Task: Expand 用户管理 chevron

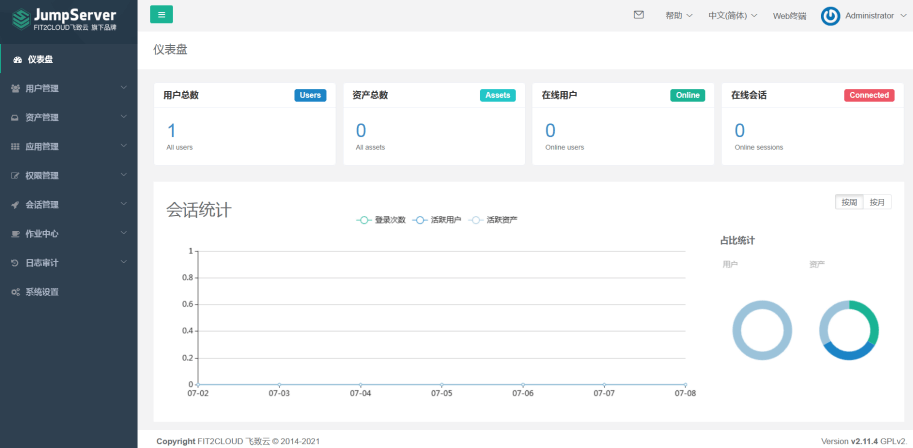Action: coord(123,88)
